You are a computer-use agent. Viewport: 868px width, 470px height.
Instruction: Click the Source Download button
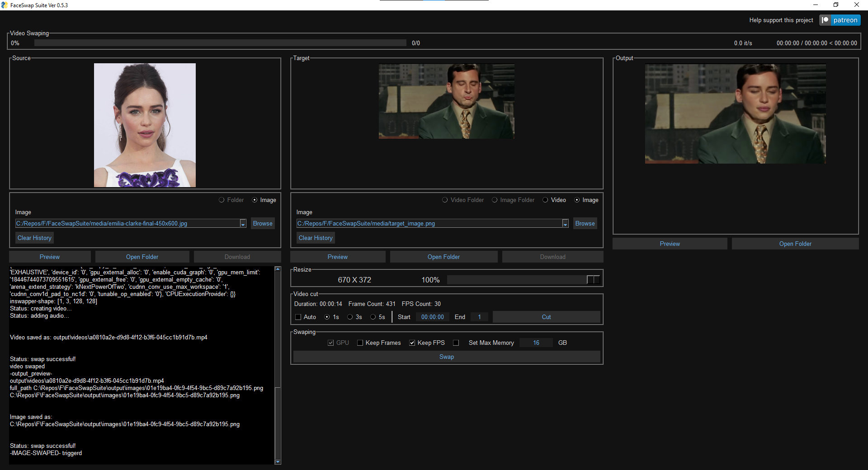(x=237, y=257)
